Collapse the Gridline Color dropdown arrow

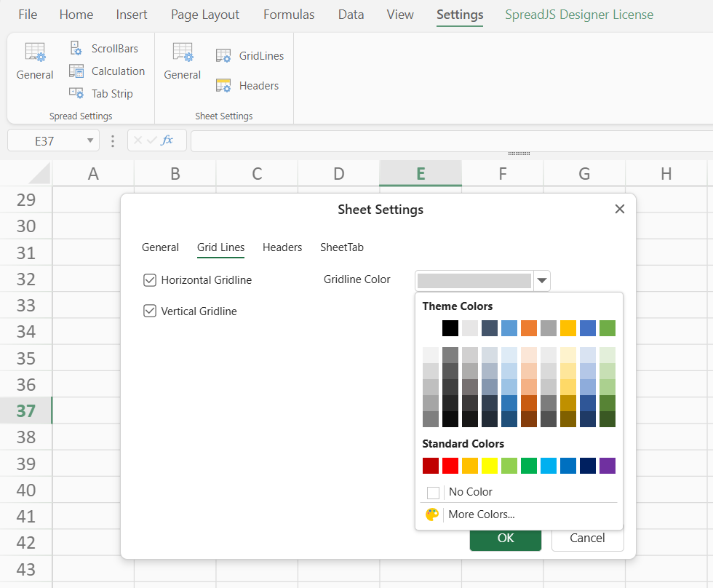541,281
